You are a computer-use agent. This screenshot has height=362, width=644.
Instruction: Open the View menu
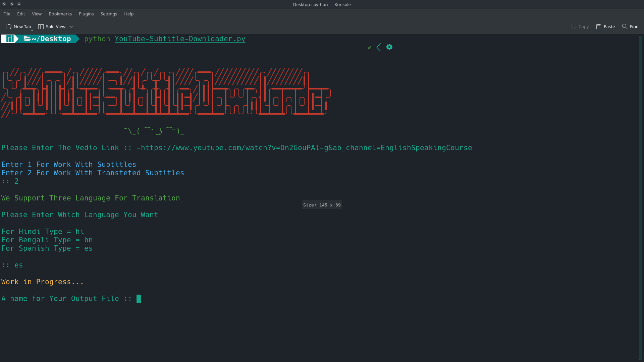pyautogui.click(x=37, y=14)
